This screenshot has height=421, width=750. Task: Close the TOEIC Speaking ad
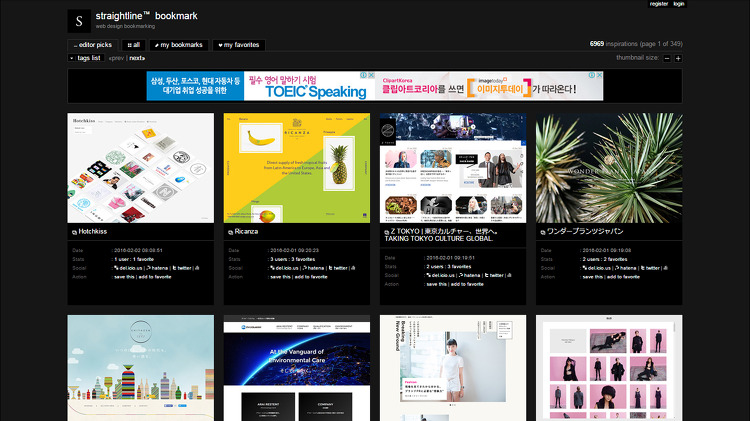(371, 75)
